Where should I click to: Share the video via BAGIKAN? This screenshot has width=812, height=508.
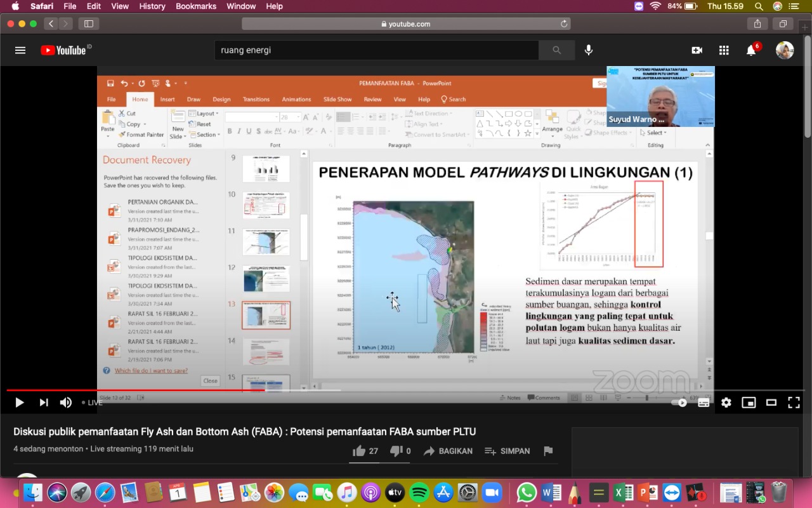(448, 451)
